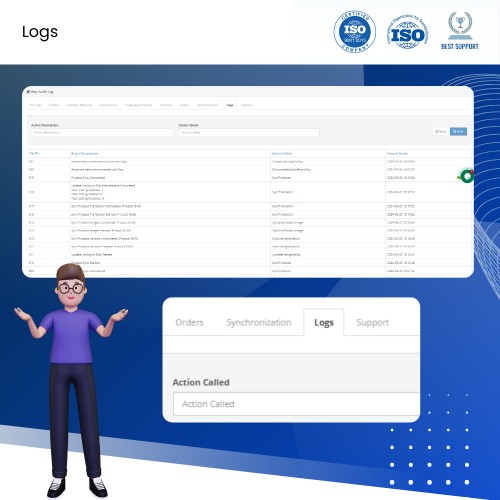Click the blue Filter button
The height and width of the screenshot is (500, 500).
click(458, 132)
